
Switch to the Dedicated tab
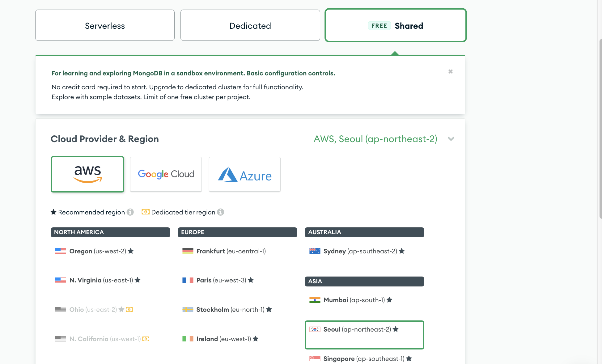click(x=250, y=25)
